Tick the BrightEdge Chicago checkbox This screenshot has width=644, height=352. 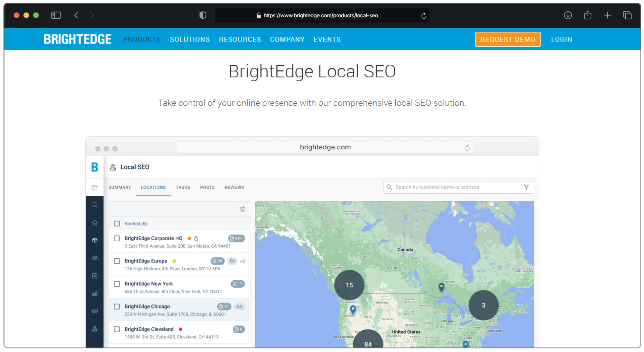[x=117, y=307]
